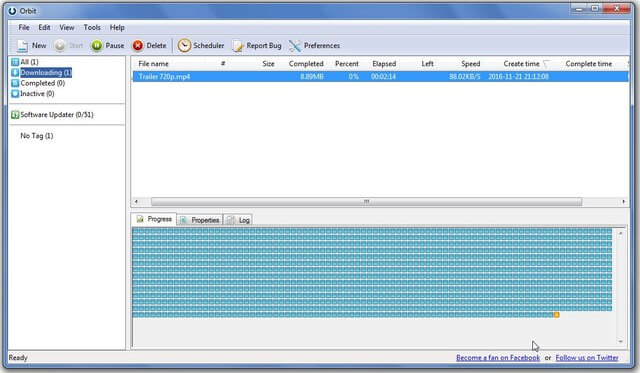Click the 0% percent cell
640x373 pixels.
pyautogui.click(x=353, y=76)
